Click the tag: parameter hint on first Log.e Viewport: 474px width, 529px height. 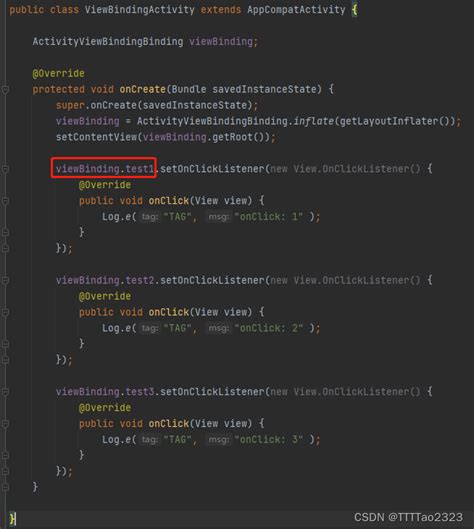pyautogui.click(x=150, y=217)
